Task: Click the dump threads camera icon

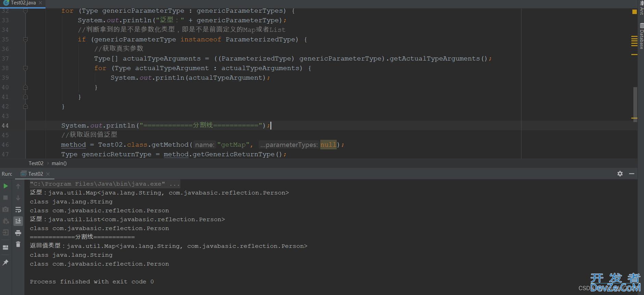Action: pos(5,209)
